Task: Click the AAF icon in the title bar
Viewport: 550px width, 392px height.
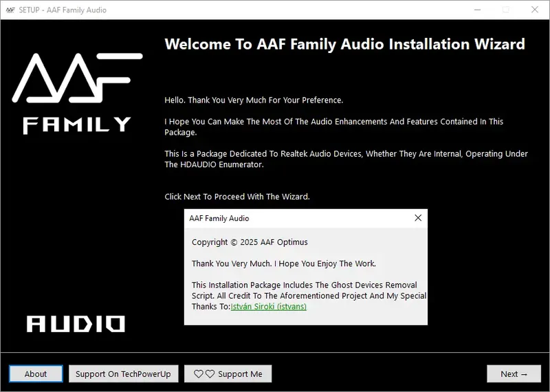Action: [10, 10]
